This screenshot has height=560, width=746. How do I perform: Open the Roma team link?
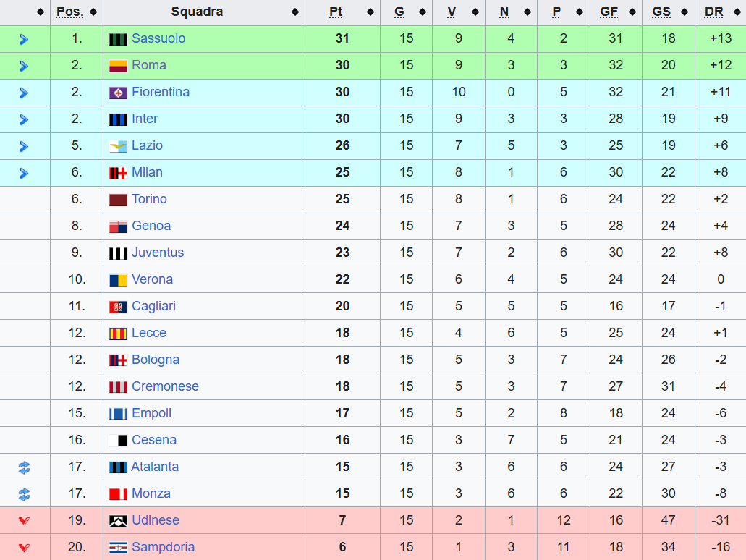[x=149, y=64]
